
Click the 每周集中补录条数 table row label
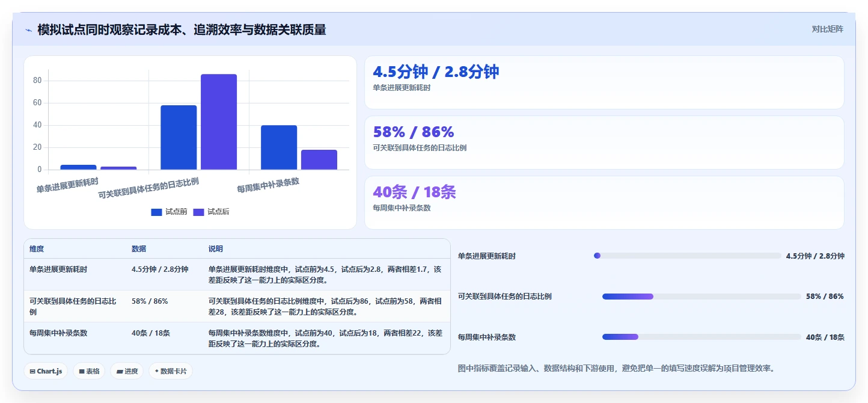click(x=58, y=333)
